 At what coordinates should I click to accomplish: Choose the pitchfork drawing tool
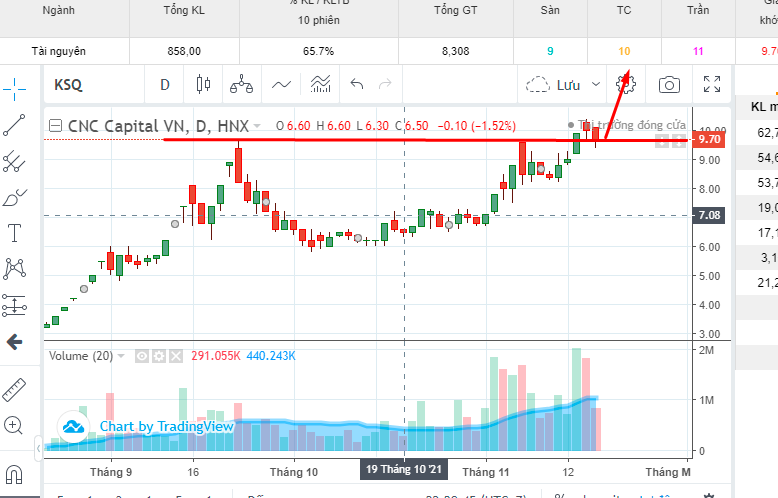14,161
